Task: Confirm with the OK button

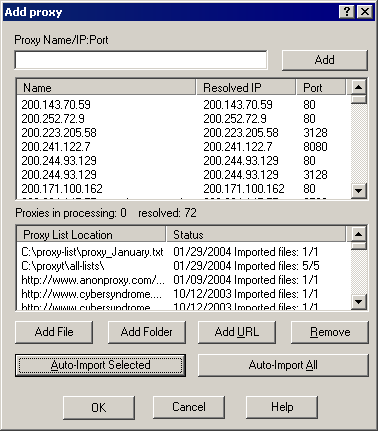Action: (99, 407)
